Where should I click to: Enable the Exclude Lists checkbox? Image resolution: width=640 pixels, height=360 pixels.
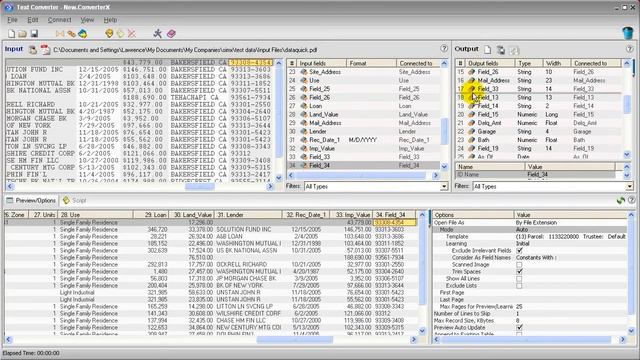coord(519,286)
